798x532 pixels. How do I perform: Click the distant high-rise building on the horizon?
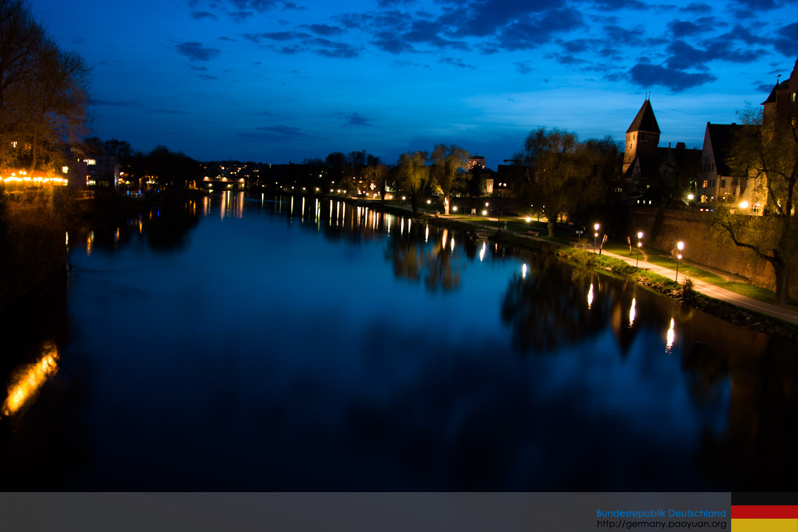tap(476, 162)
